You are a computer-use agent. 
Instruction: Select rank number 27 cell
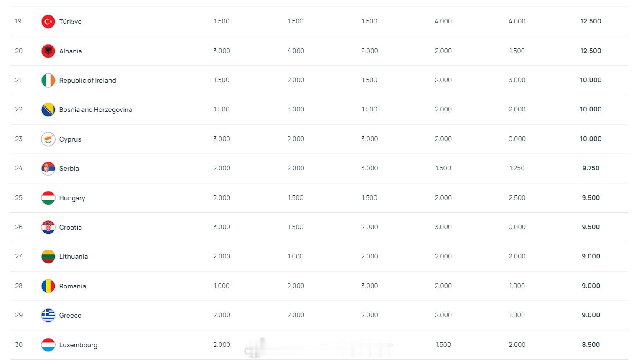pos(19,256)
